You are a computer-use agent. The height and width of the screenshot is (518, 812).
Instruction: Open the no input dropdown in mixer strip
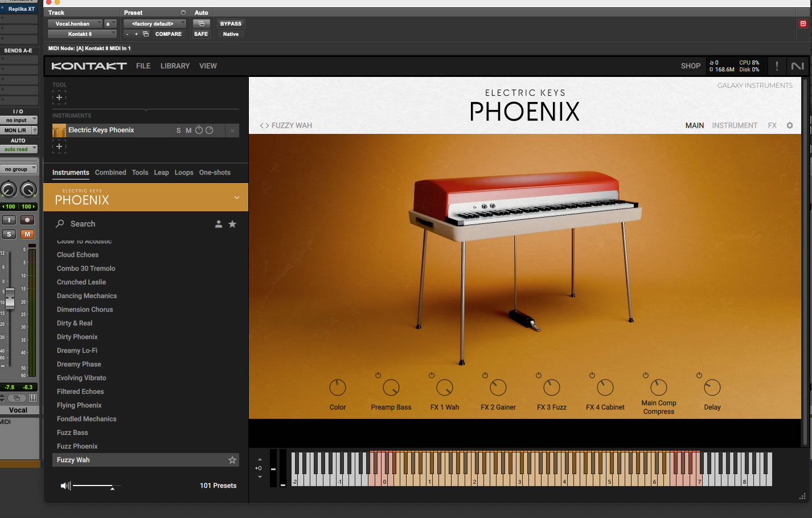click(19, 120)
